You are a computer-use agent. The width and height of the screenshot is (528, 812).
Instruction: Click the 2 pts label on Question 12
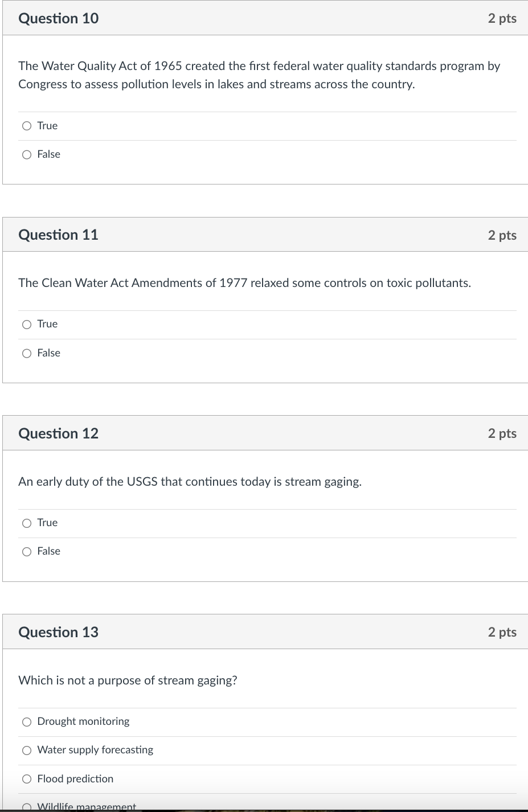[x=502, y=433]
